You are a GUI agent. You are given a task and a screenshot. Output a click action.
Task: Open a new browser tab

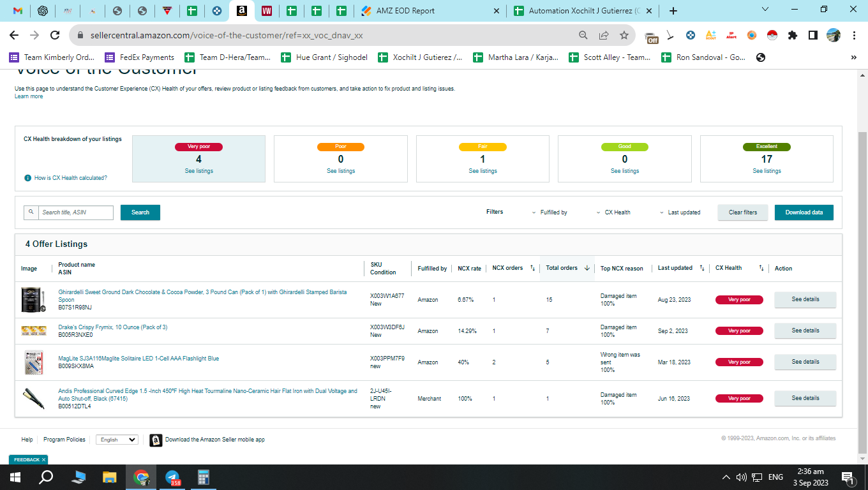click(673, 11)
